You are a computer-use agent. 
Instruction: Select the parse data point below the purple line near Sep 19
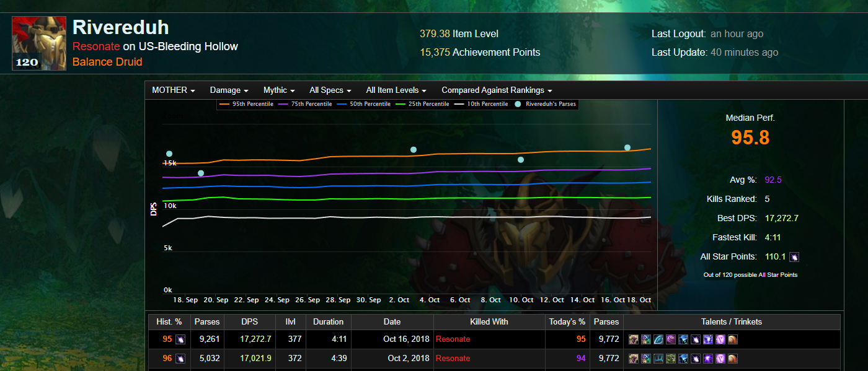[201, 173]
